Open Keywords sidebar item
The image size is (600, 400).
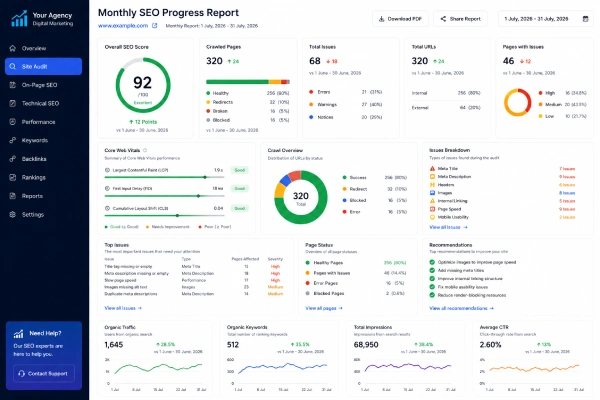tap(43, 140)
